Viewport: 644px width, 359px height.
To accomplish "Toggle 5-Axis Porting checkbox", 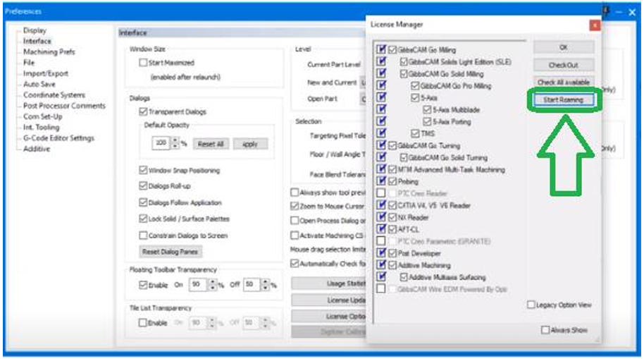I will tap(427, 122).
